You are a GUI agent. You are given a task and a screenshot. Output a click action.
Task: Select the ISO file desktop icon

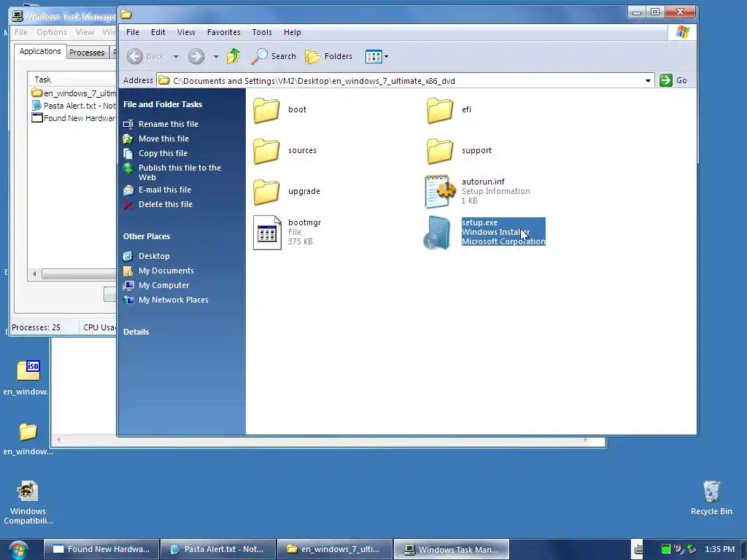click(28, 378)
